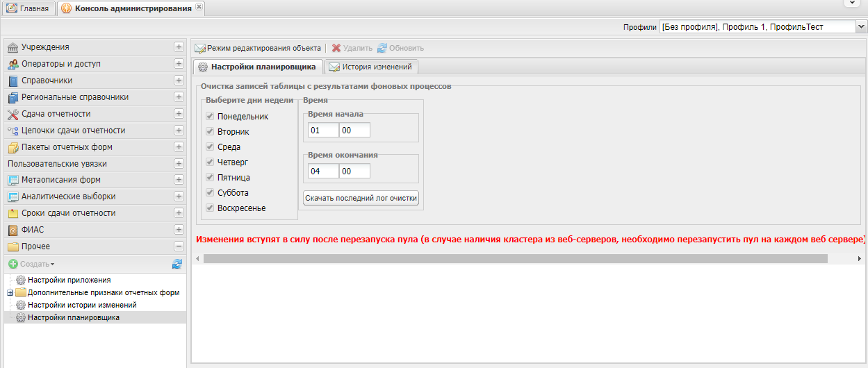868x368 pixels.
Task: Click the Операторы и доступ users icon
Action: [13, 64]
